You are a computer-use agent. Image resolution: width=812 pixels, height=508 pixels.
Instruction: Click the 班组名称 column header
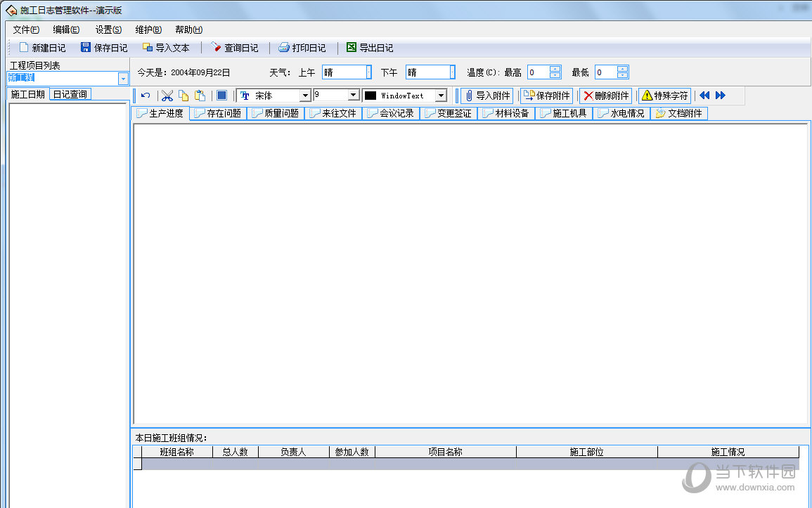click(x=177, y=452)
